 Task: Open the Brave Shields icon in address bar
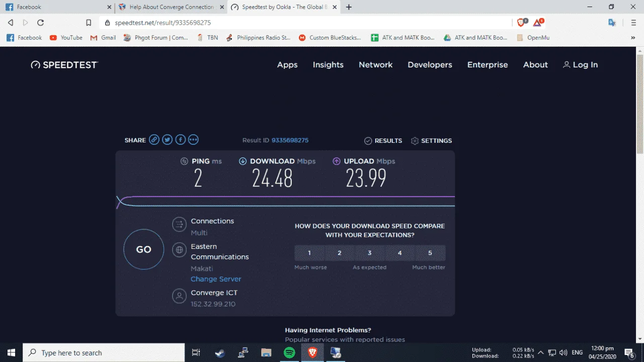click(x=522, y=22)
